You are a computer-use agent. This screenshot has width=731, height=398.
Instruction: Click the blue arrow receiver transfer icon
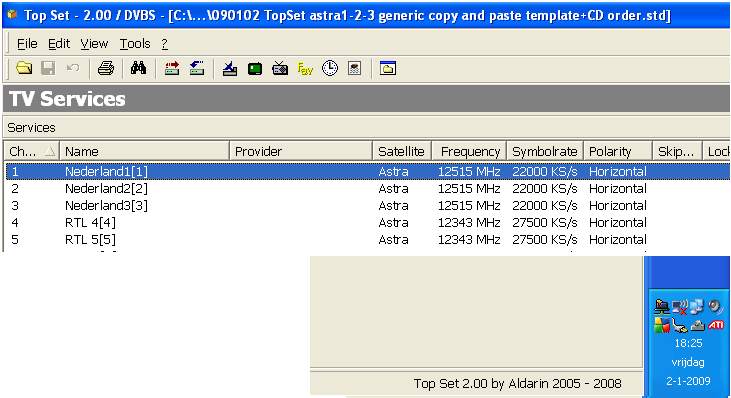pos(197,69)
